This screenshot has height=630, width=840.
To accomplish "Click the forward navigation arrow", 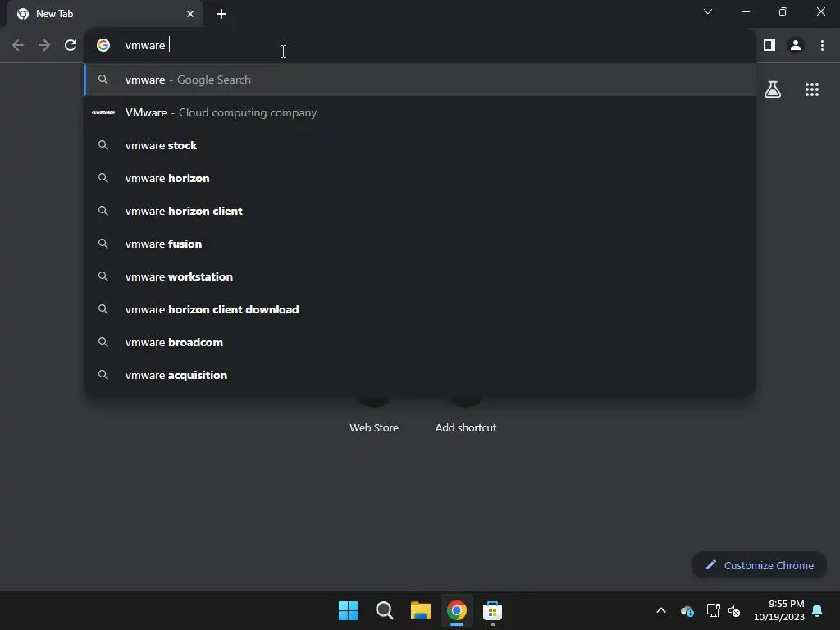I will (44, 45).
